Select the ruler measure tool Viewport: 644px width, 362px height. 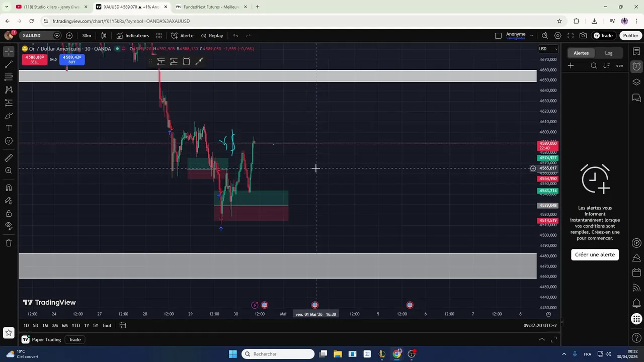tap(9, 158)
